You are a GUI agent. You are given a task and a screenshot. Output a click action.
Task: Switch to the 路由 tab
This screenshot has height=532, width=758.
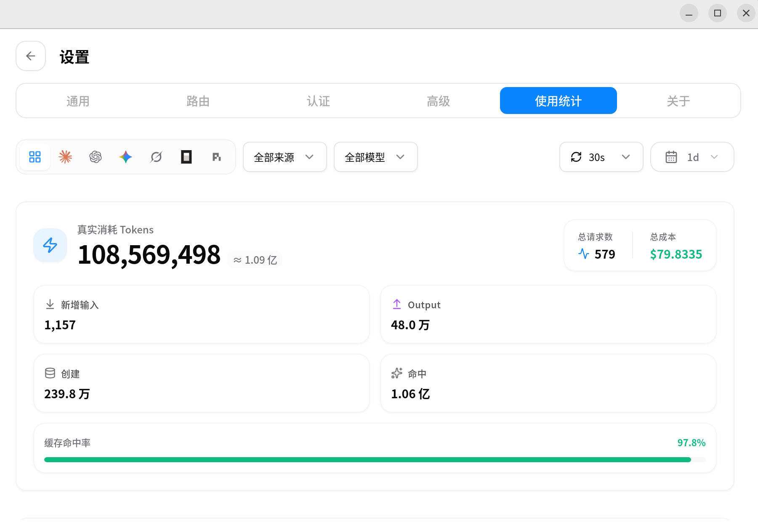198,101
